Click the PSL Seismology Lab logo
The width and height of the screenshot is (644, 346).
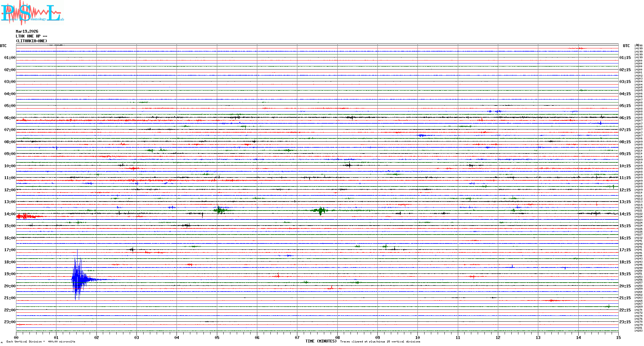coord(32,13)
